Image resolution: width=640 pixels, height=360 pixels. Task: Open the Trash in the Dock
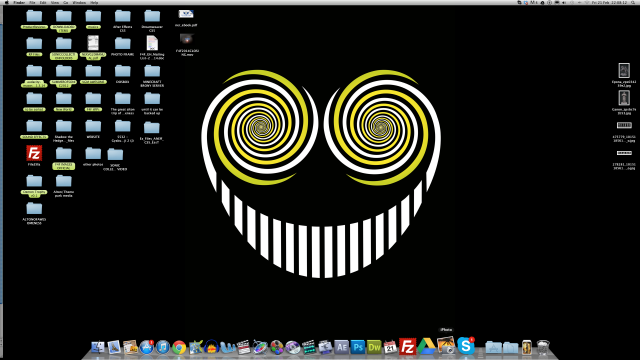pyautogui.click(x=543, y=347)
